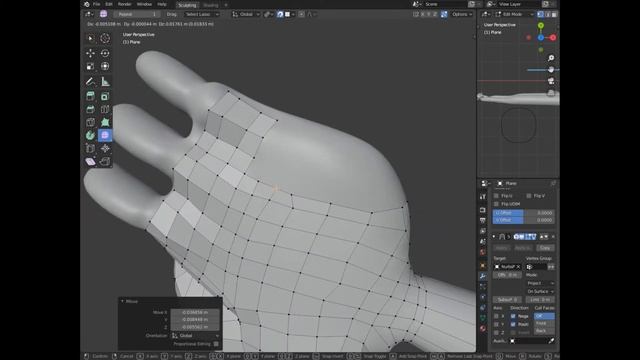
Task: Click the Drag button in tool header
Action: 172,14
